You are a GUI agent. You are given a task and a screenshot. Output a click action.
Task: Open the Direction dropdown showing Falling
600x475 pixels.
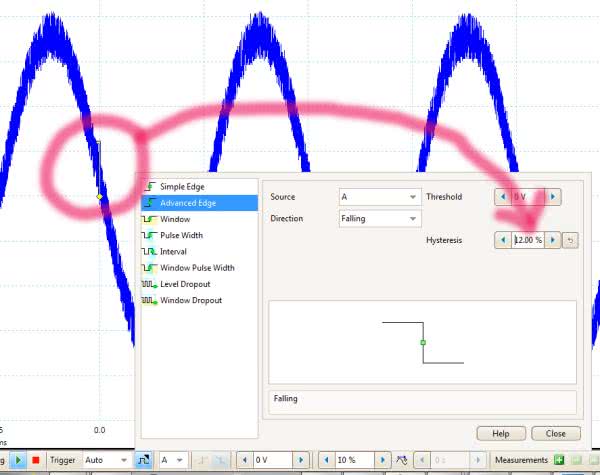tap(379, 218)
